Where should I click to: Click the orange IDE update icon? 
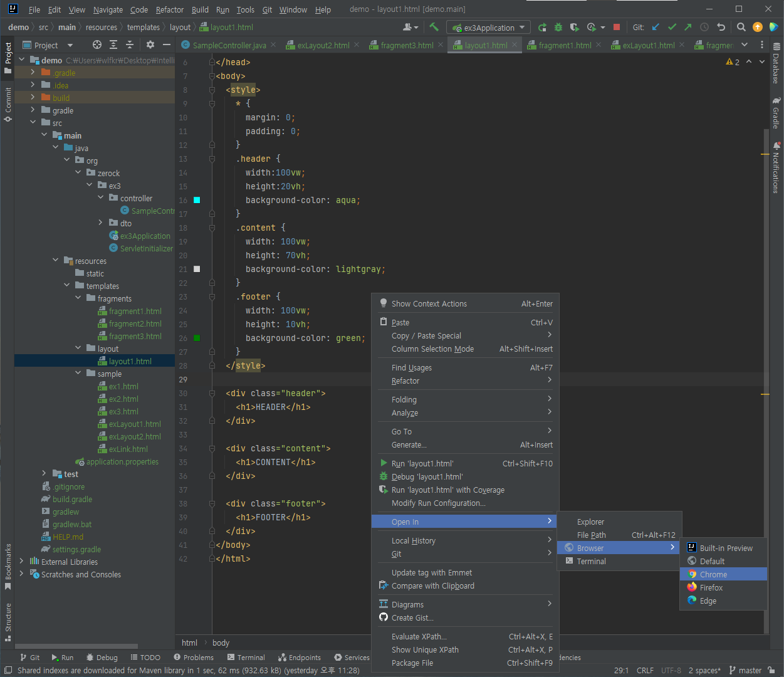tap(758, 27)
